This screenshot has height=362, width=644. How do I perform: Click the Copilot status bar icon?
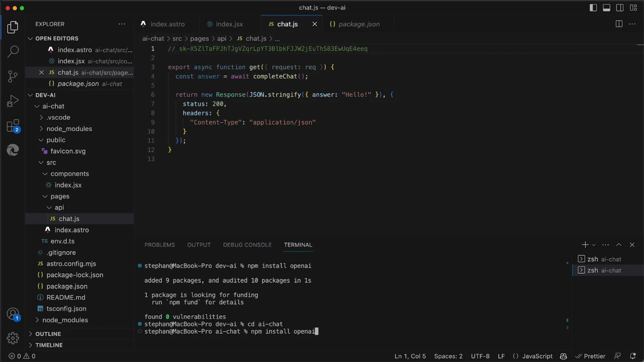click(563, 356)
